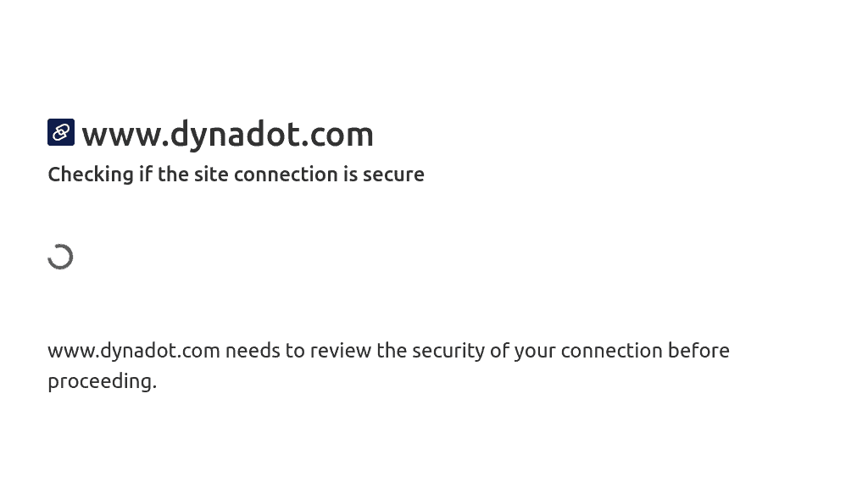Click the word "to" in the paragraph
This screenshot has height=488, width=868.
click(295, 351)
